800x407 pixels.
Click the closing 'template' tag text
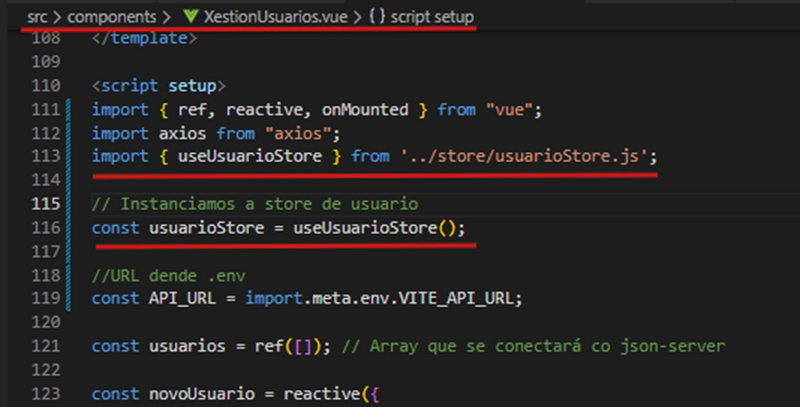pyautogui.click(x=144, y=38)
